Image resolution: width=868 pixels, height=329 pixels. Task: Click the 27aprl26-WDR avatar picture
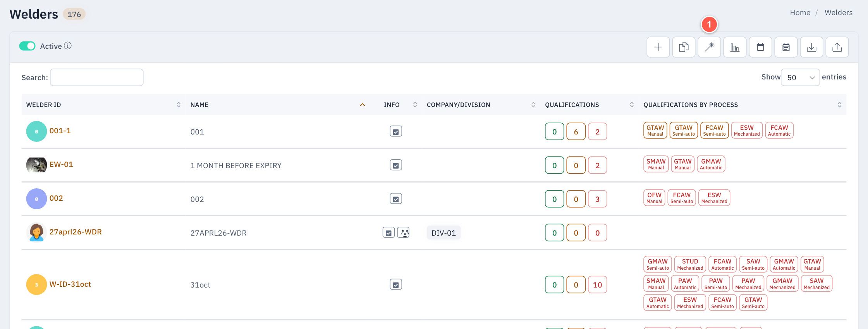(36, 233)
